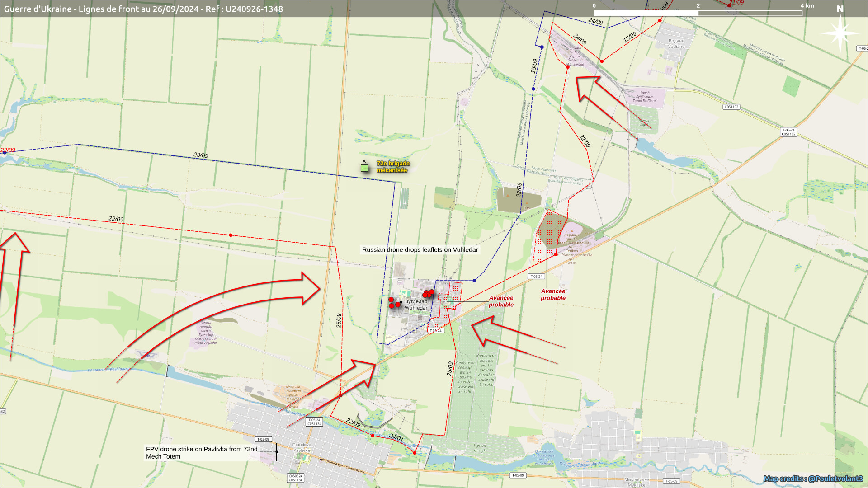Click the left Avancée probable annotation

[501, 301]
